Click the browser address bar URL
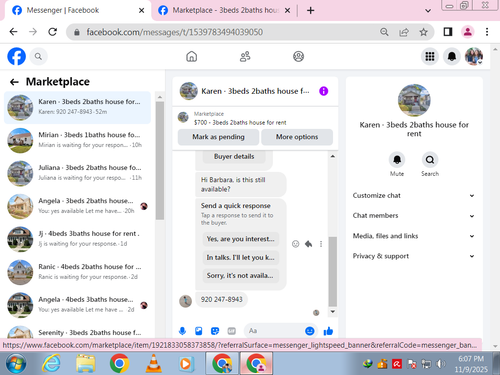500x375 pixels. [175, 32]
